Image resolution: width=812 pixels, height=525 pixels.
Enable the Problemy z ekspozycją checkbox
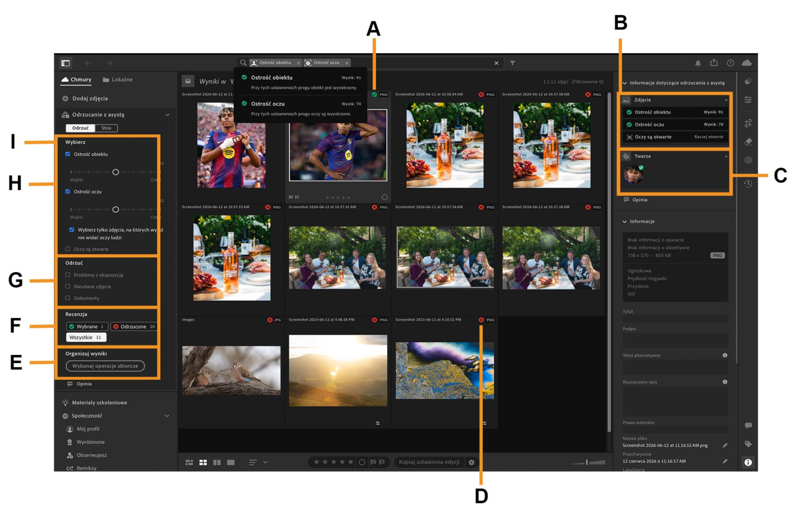click(68, 275)
